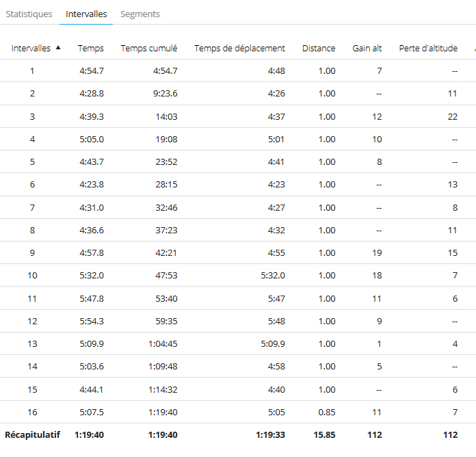This screenshot has height=457, width=476.
Task: Sort by the Distance column header
Action: click(319, 49)
